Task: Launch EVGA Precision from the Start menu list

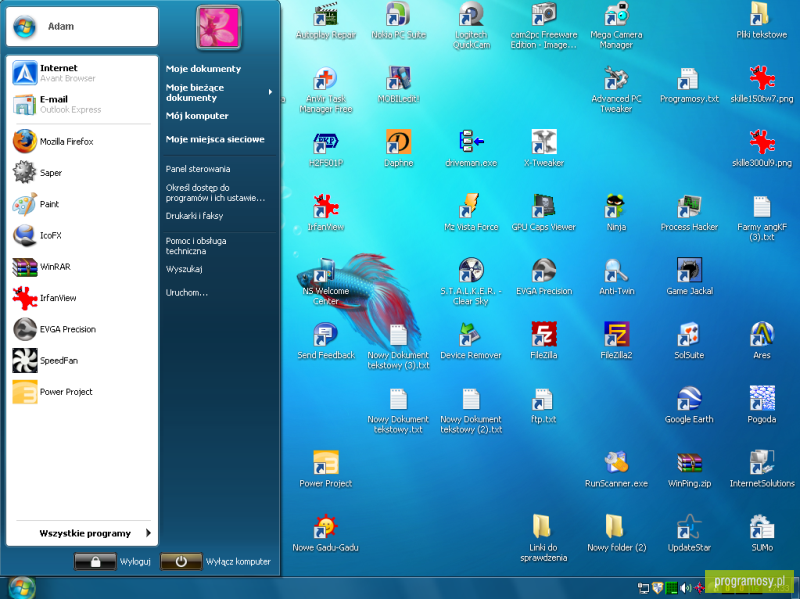Action: [82, 329]
